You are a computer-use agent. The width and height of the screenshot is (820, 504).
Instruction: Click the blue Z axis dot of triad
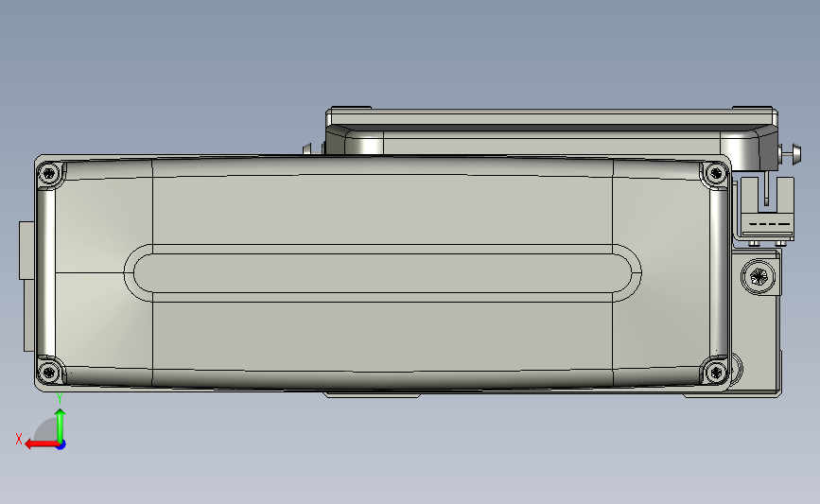tap(61, 445)
